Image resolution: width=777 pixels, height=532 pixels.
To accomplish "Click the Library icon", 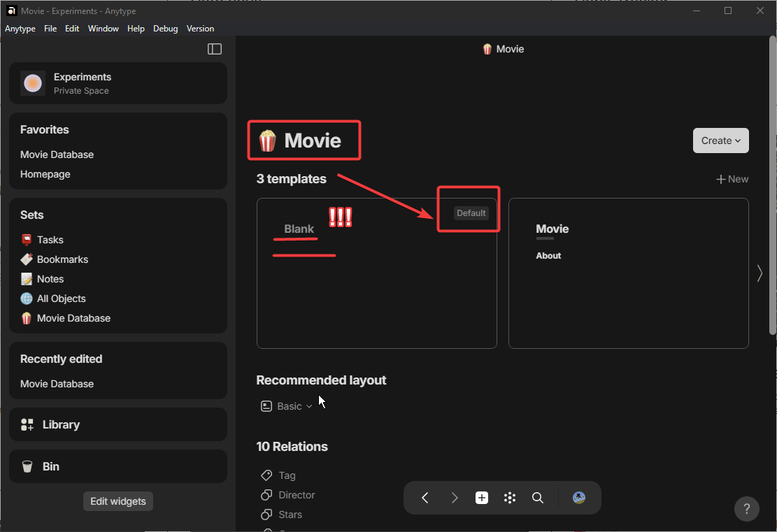I will tap(27, 424).
